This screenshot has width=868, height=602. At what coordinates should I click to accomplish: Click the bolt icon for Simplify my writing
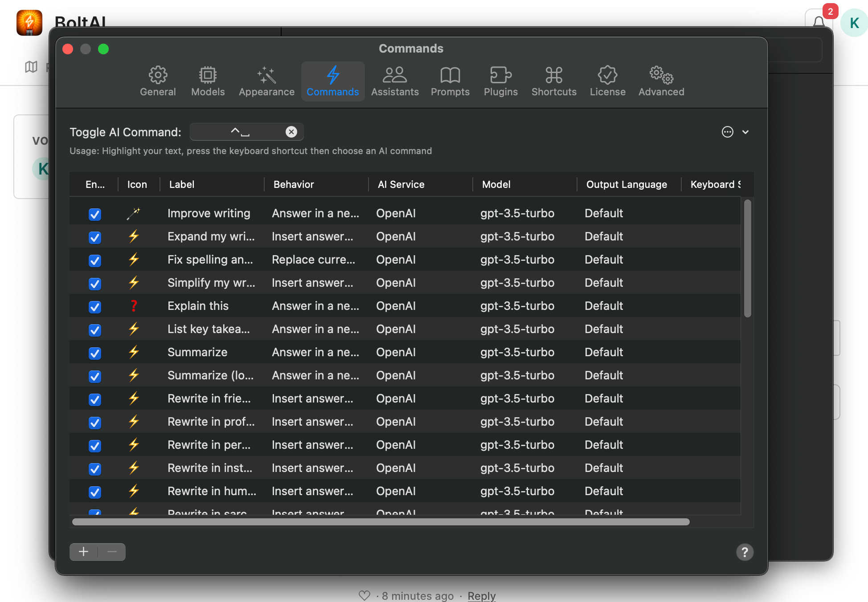(134, 282)
